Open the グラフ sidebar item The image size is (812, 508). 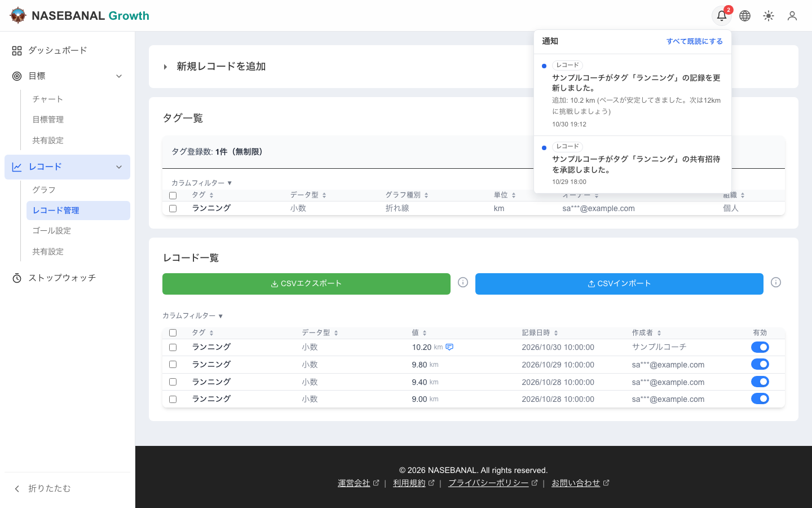[x=78, y=190]
